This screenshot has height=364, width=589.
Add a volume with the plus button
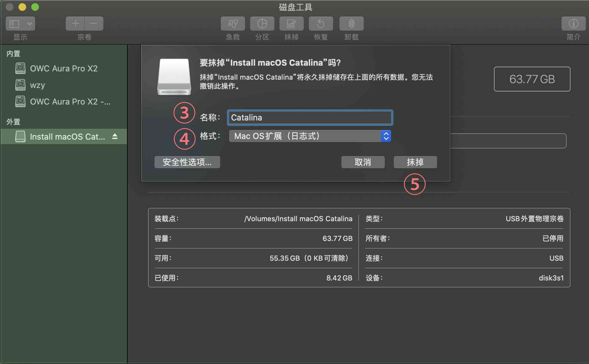(75, 24)
